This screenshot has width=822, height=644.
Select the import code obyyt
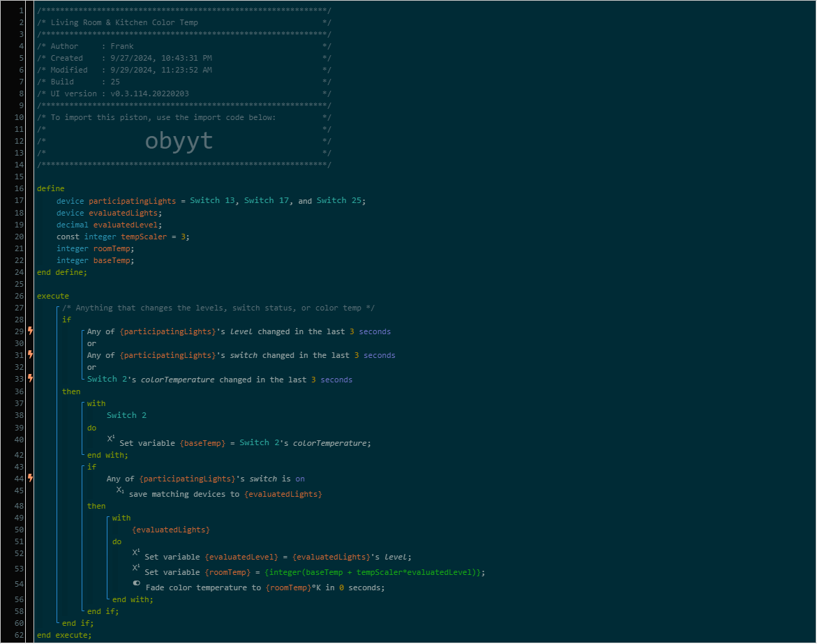[180, 142]
